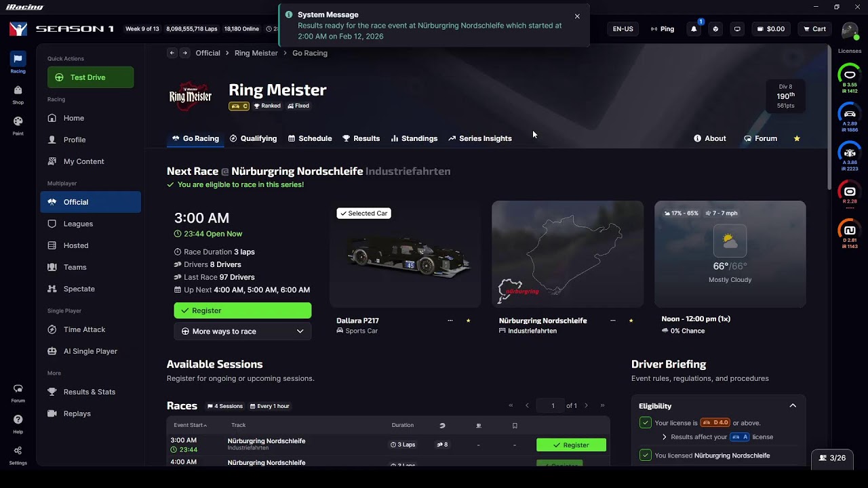Click the green Test Drive button
Image resolution: width=868 pixels, height=488 pixels.
91,77
